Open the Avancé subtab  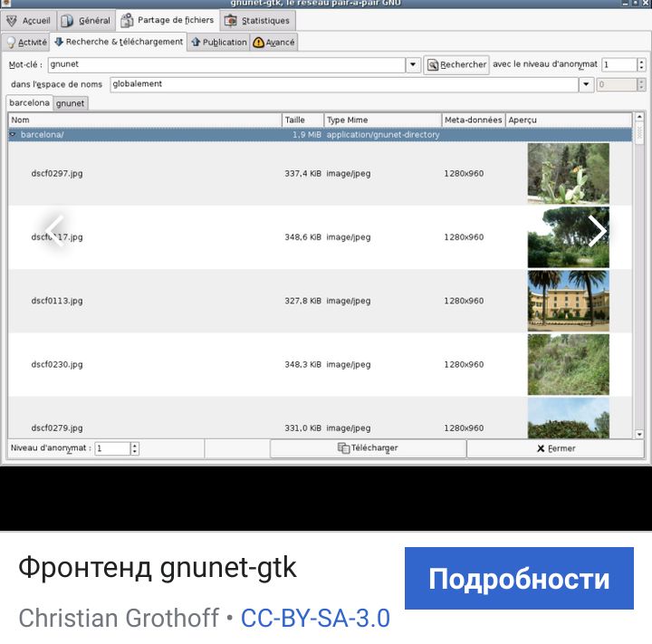click(273, 42)
